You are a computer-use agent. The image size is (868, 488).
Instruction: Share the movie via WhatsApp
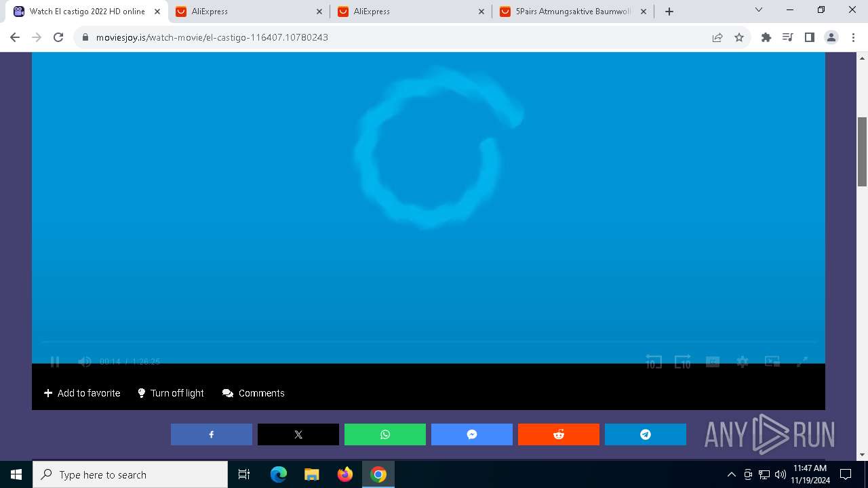tap(385, 434)
